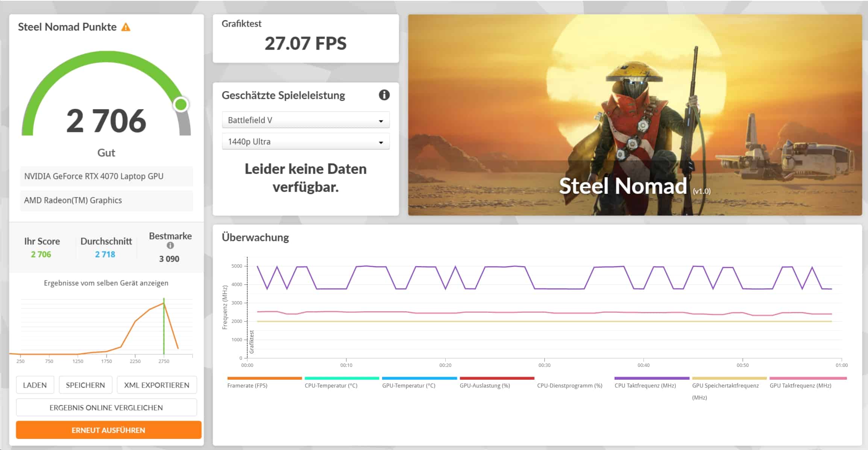
Task: Toggle CPU-Temperatur (°C) legend entry
Action: tap(331, 385)
